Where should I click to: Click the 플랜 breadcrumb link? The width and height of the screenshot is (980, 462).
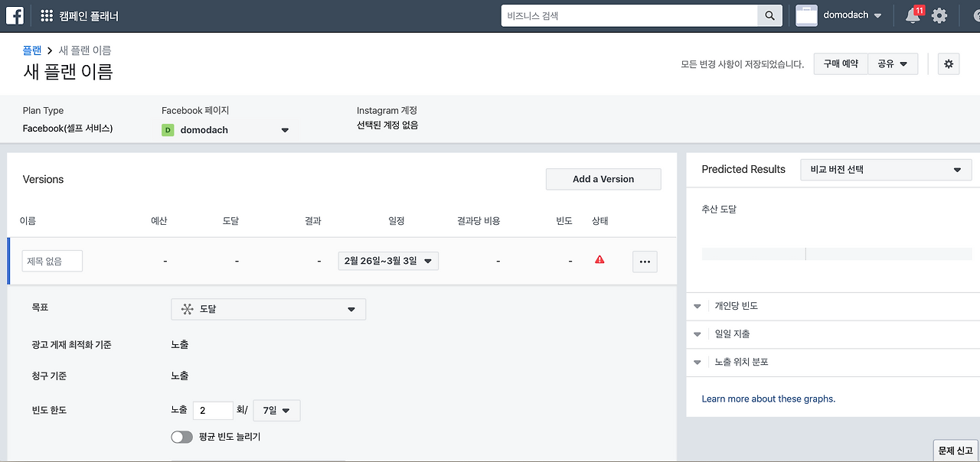32,50
